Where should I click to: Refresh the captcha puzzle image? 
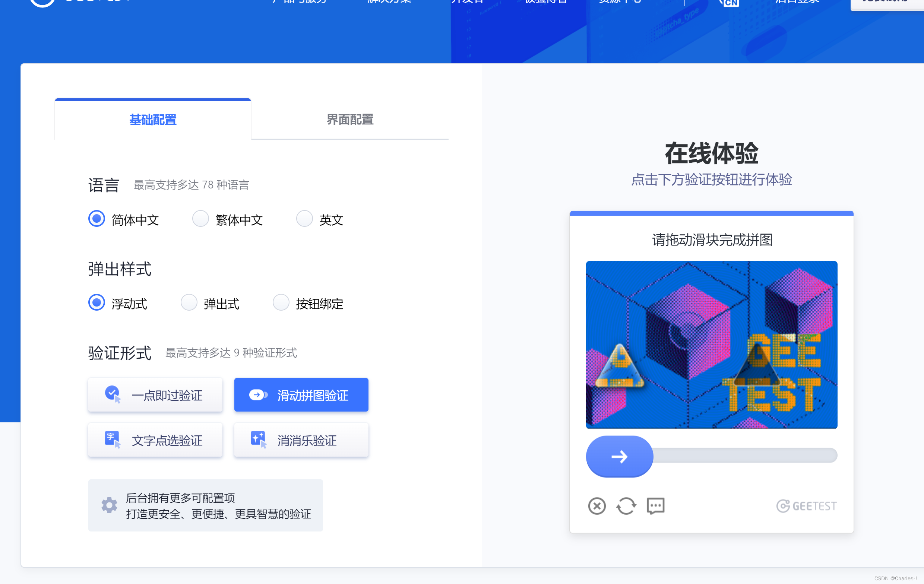[626, 506]
